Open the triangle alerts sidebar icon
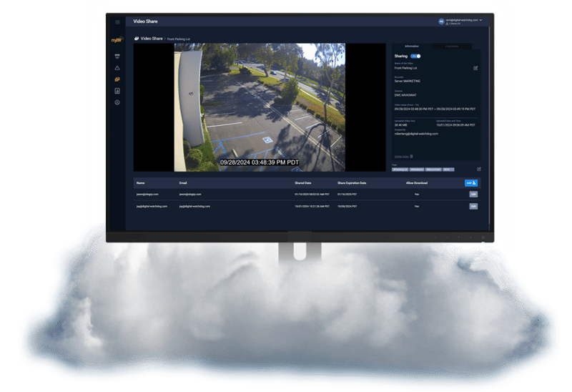 tap(117, 68)
